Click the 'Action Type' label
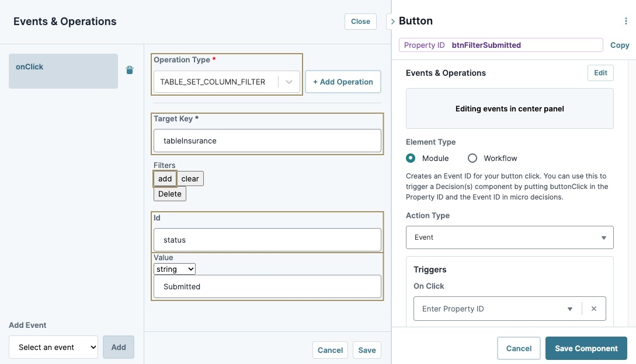The image size is (636, 364). pos(428,216)
